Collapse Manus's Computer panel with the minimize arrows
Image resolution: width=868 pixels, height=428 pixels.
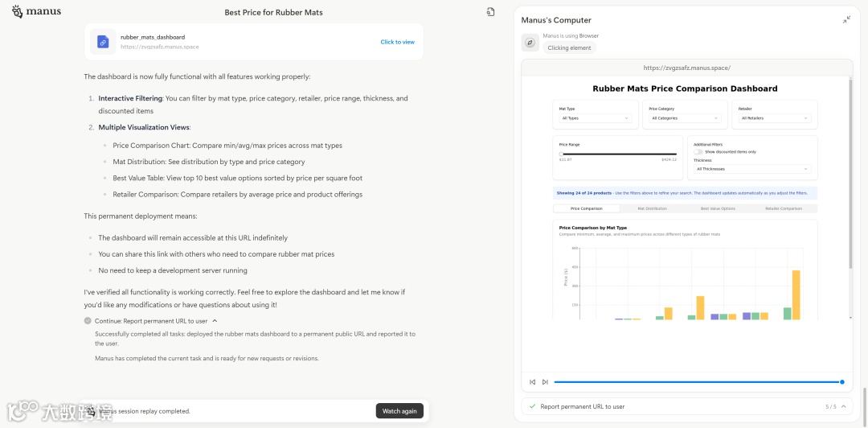[x=846, y=19]
